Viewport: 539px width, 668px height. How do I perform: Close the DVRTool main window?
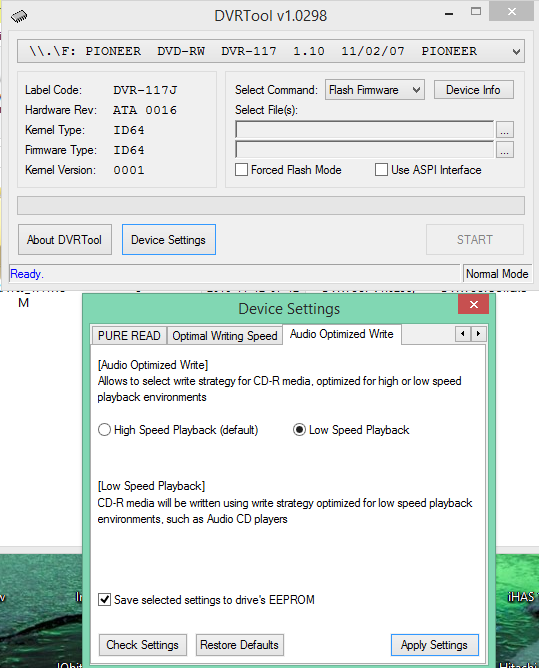click(x=511, y=12)
